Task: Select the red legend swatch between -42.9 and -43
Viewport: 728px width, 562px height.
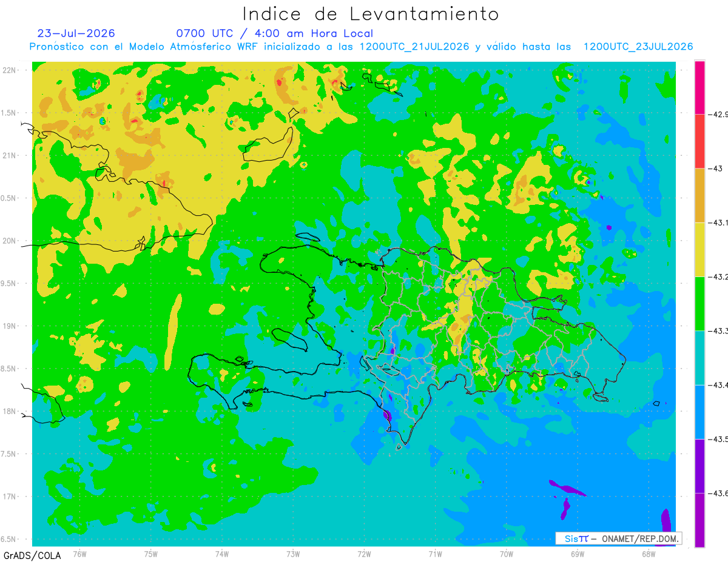Action: 699,141
